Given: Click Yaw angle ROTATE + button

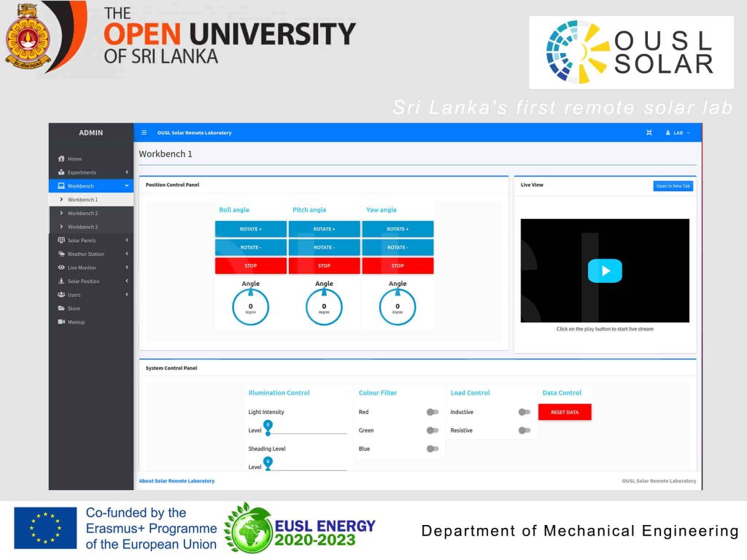Looking at the screenshot, I should [x=398, y=229].
